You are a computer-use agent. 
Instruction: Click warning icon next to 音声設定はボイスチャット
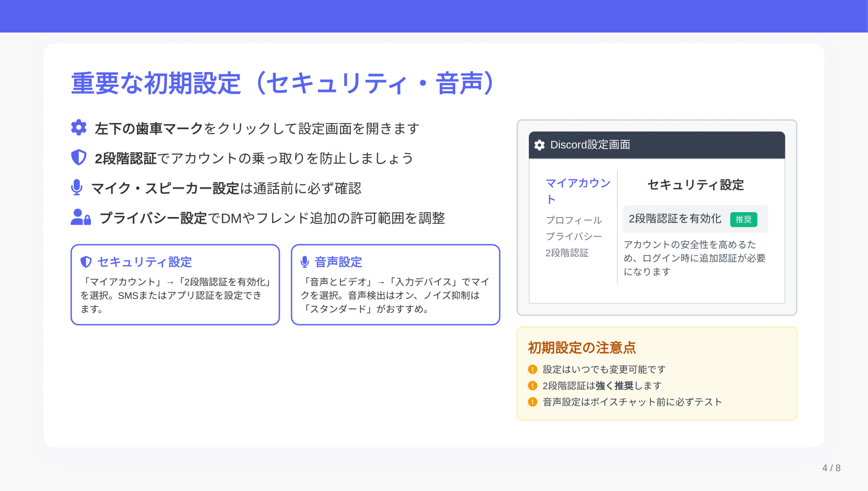click(533, 402)
